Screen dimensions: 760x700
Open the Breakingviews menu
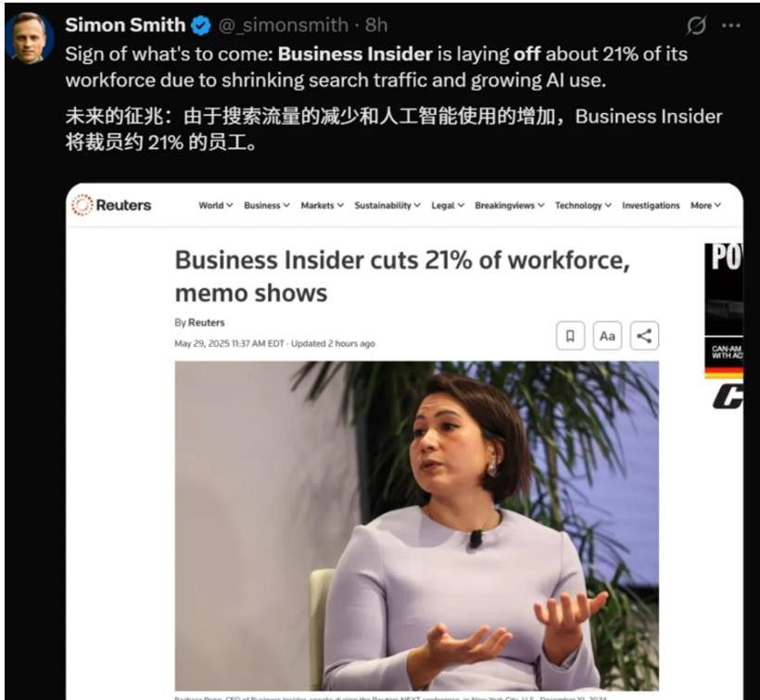tap(510, 206)
